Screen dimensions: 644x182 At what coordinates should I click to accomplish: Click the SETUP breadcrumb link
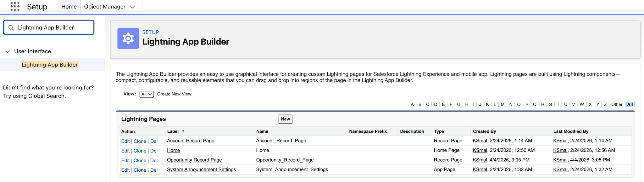coord(151,32)
